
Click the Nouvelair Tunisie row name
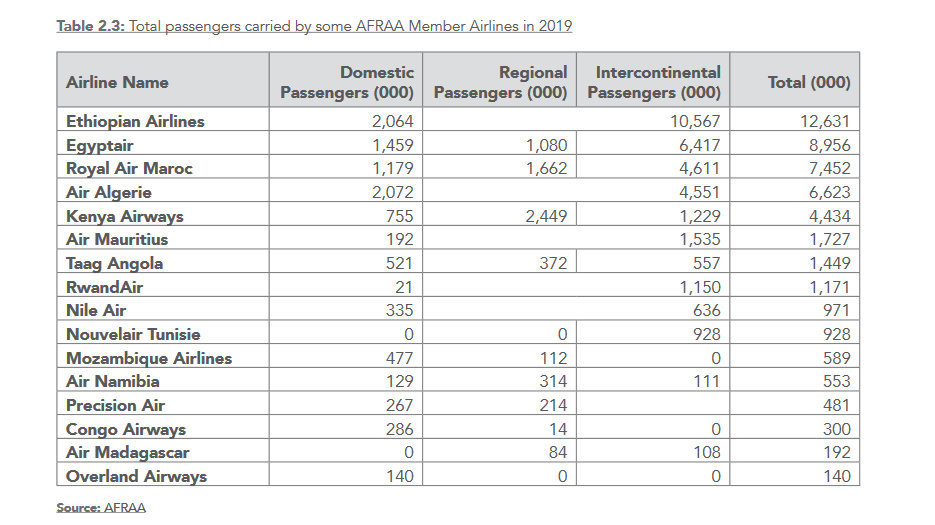133,334
